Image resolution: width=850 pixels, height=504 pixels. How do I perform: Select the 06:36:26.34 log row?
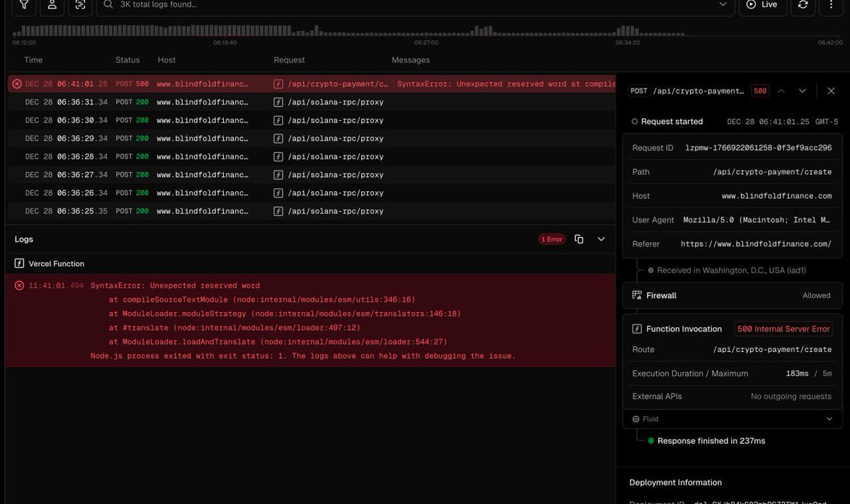coord(312,193)
